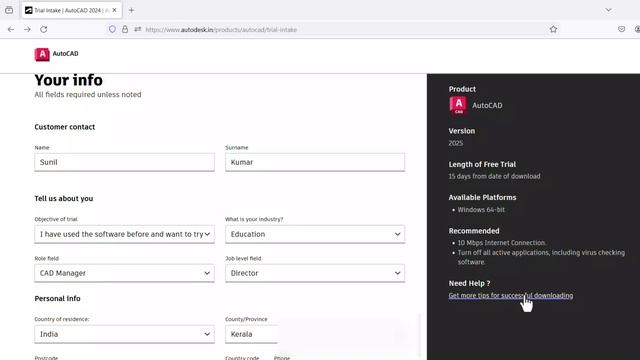Open the Job level field dropdown

(x=315, y=273)
